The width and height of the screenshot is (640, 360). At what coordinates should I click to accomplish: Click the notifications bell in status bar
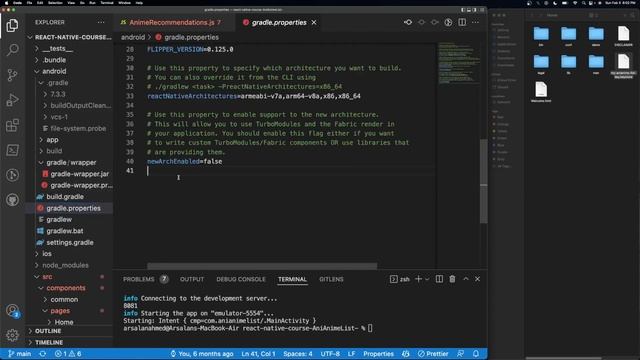[x=476, y=354]
